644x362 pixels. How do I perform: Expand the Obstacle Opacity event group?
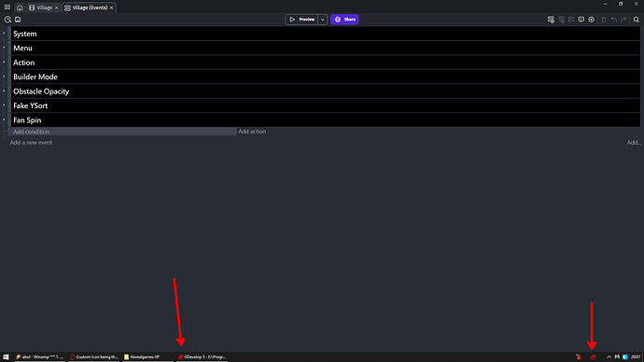point(4,90)
